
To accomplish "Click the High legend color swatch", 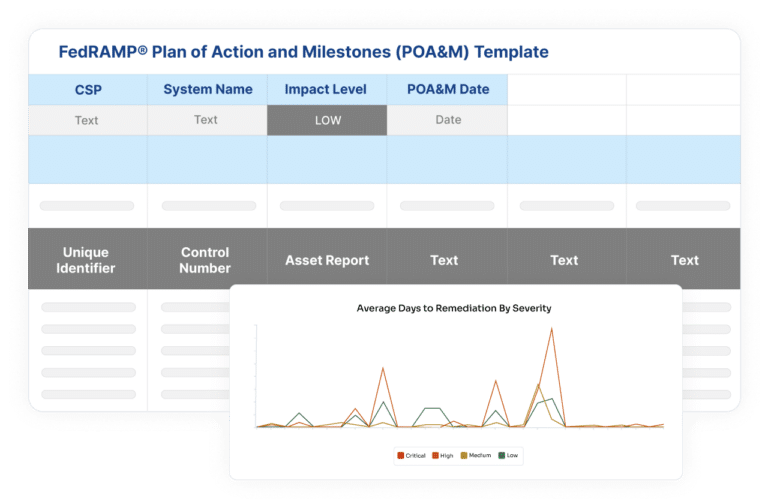I will pyautogui.click(x=435, y=456).
